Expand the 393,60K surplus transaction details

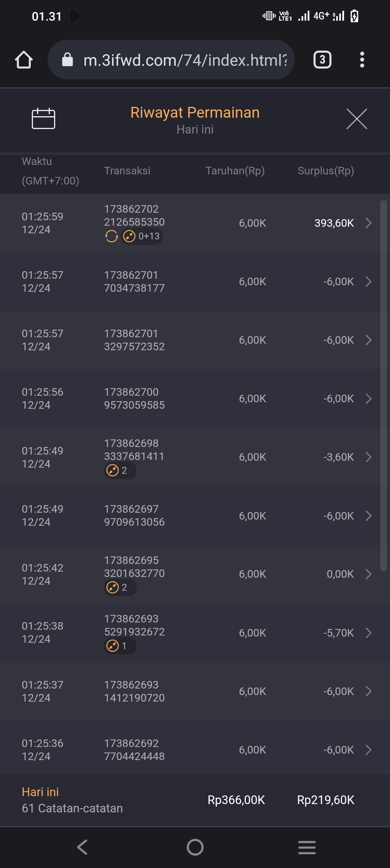368,223
